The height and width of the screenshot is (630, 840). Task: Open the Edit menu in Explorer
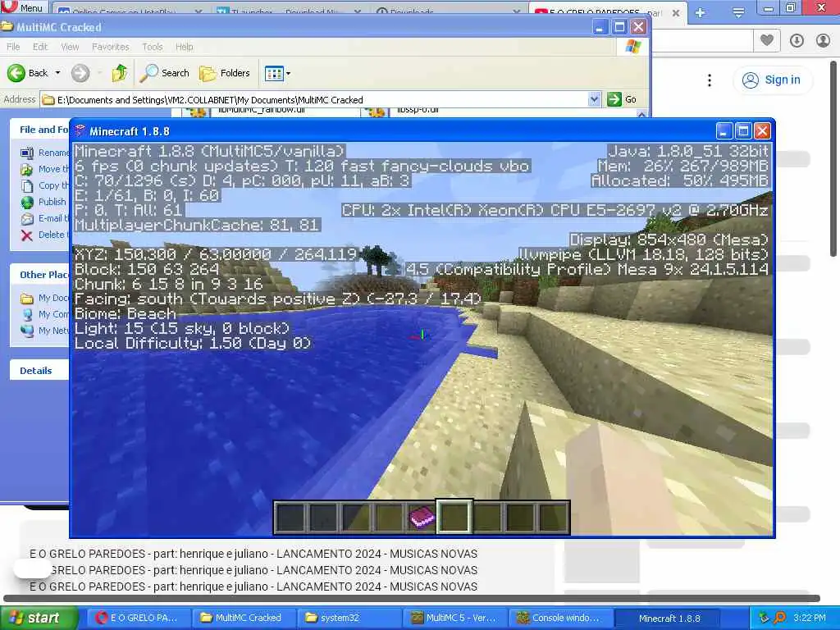40,47
